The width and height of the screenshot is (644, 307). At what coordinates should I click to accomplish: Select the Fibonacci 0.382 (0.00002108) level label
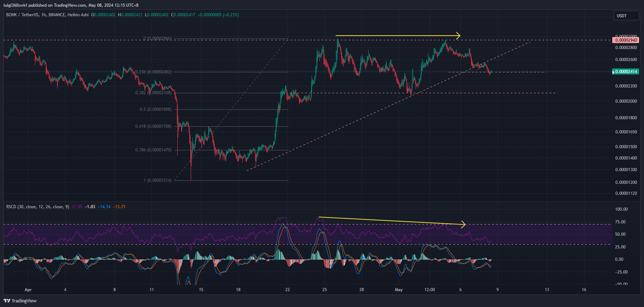(153, 93)
